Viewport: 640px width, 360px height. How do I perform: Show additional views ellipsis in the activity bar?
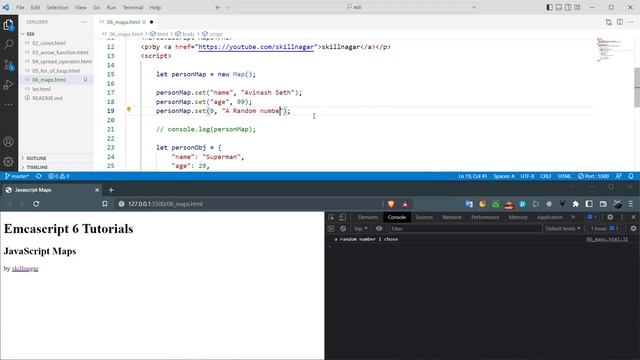click(8, 105)
